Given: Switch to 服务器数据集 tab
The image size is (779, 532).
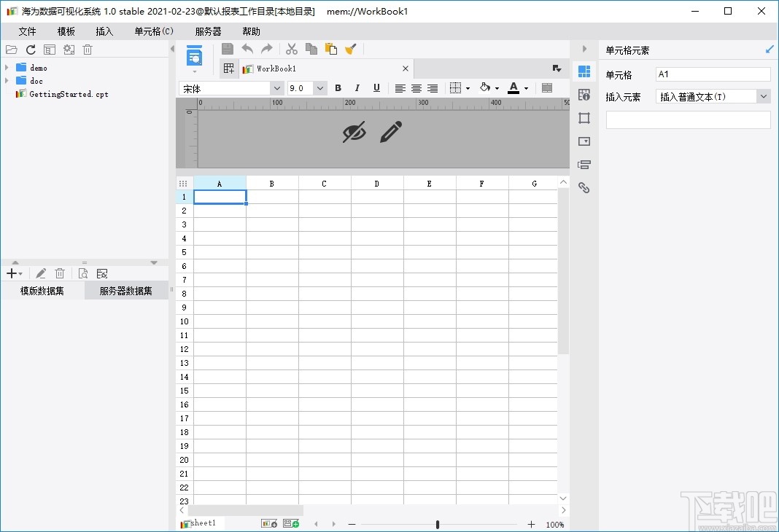Looking at the screenshot, I should coord(125,291).
